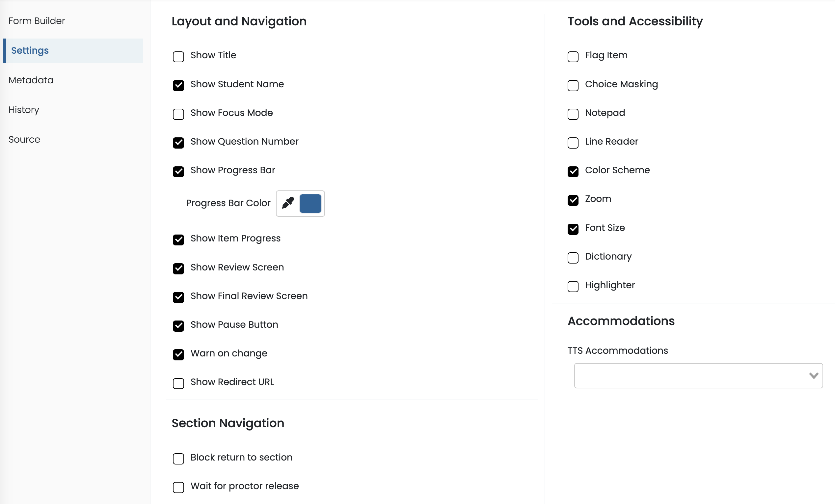Open the Form Builder sidebar tab
The image size is (835, 504).
pyautogui.click(x=37, y=21)
